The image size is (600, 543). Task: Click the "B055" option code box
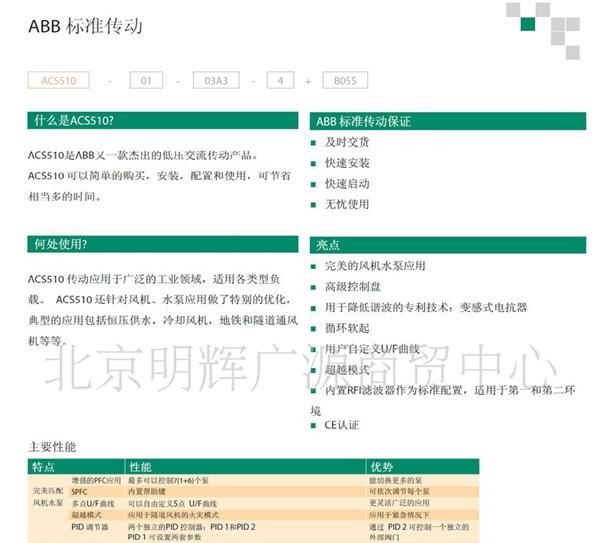pos(345,81)
